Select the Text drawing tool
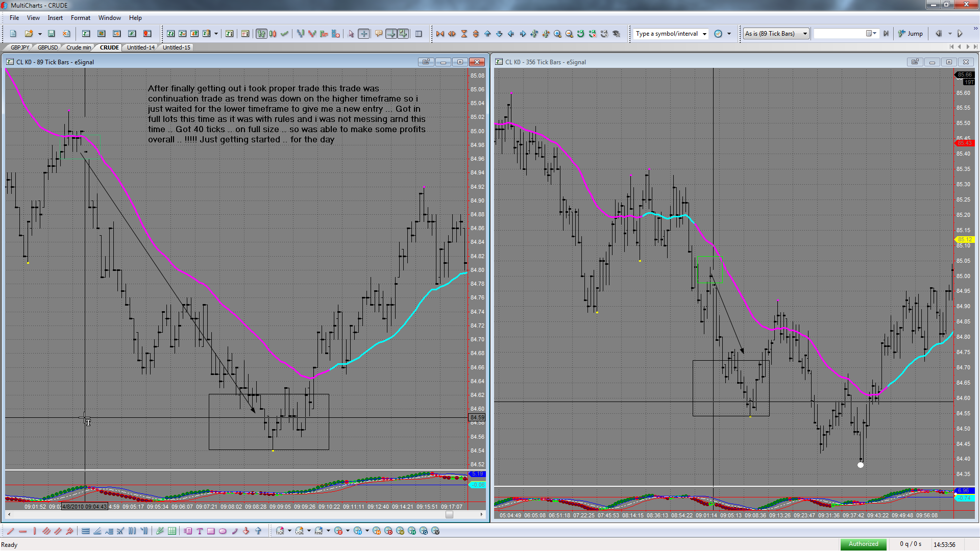The width and height of the screenshot is (980, 551). [x=200, y=531]
